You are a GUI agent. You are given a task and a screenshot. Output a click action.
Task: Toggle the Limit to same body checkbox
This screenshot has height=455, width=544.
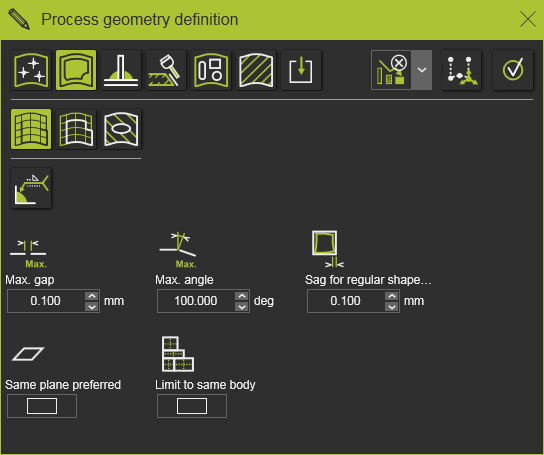coord(192,406)
